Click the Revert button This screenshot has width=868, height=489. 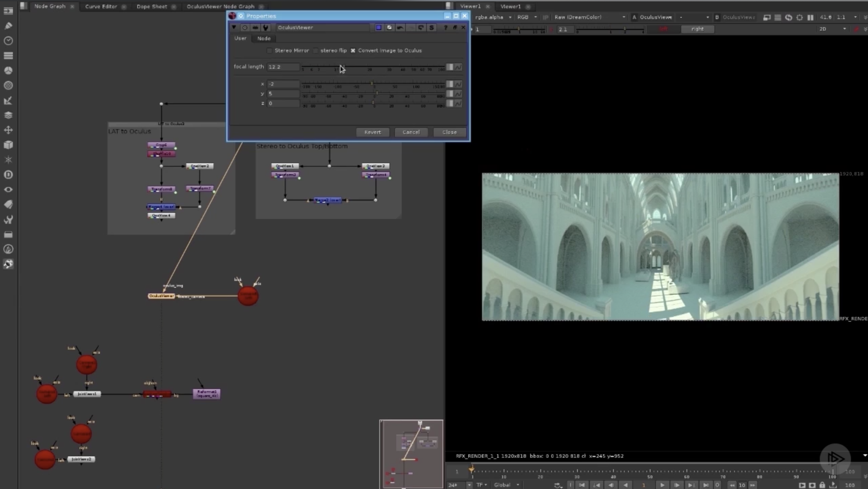point(372,132)
